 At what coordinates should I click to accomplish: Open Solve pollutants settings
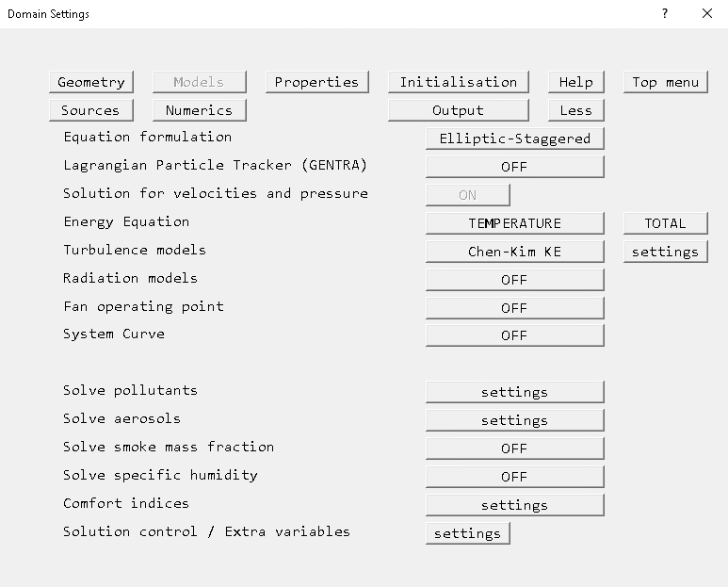[x=514, y=392]
